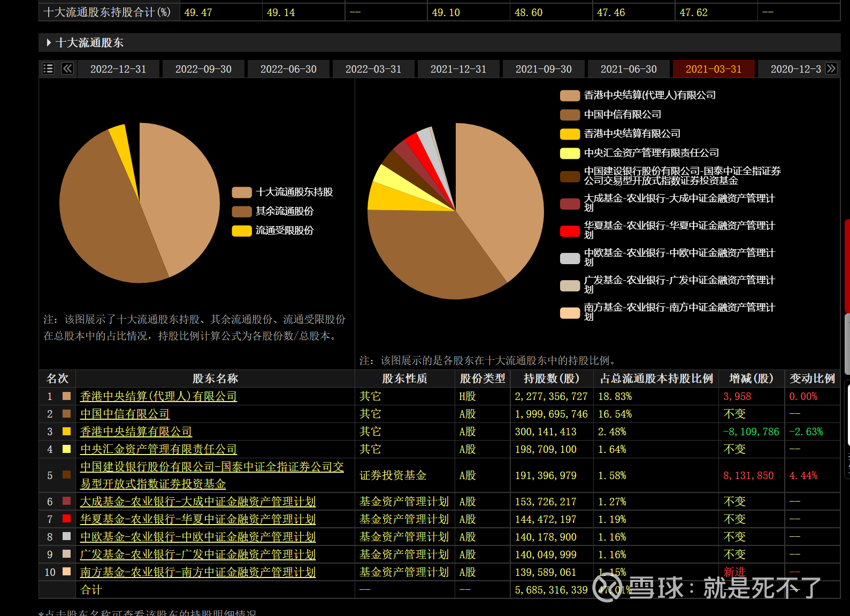Select the highlighted 2021-03-31 tab

point(714,69)
